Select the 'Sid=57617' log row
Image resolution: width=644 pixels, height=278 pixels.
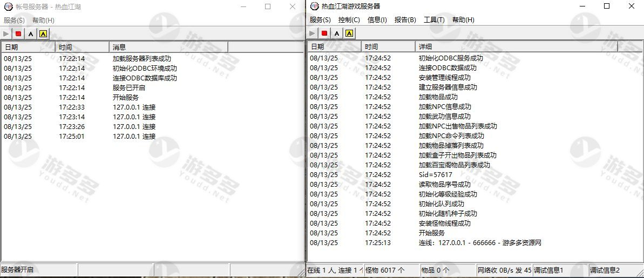(435, 175)
